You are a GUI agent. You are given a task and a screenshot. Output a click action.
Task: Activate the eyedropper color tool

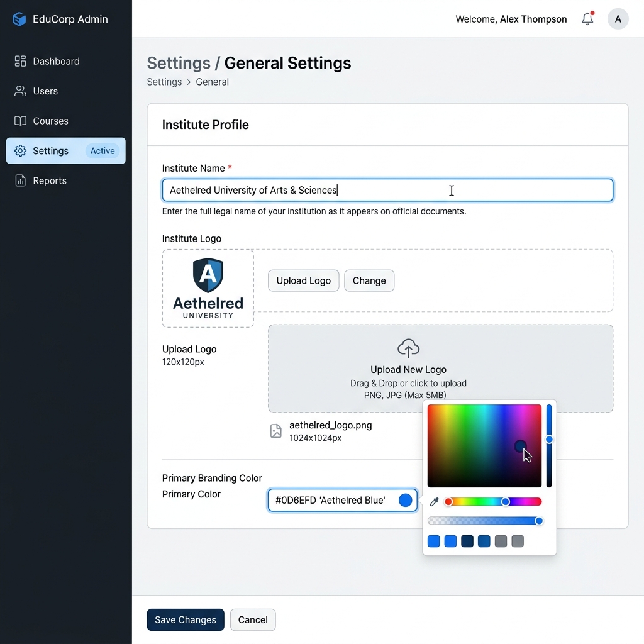(434, 501)
